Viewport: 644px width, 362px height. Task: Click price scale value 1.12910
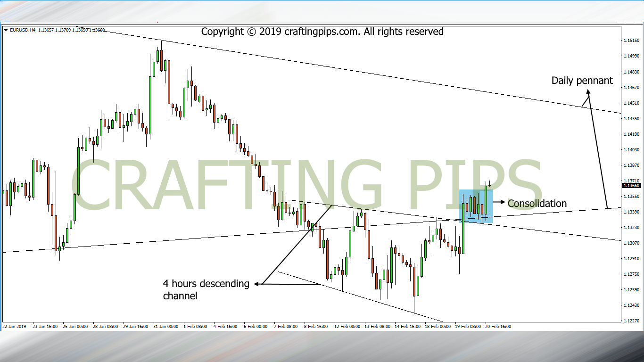pos(631,258)
